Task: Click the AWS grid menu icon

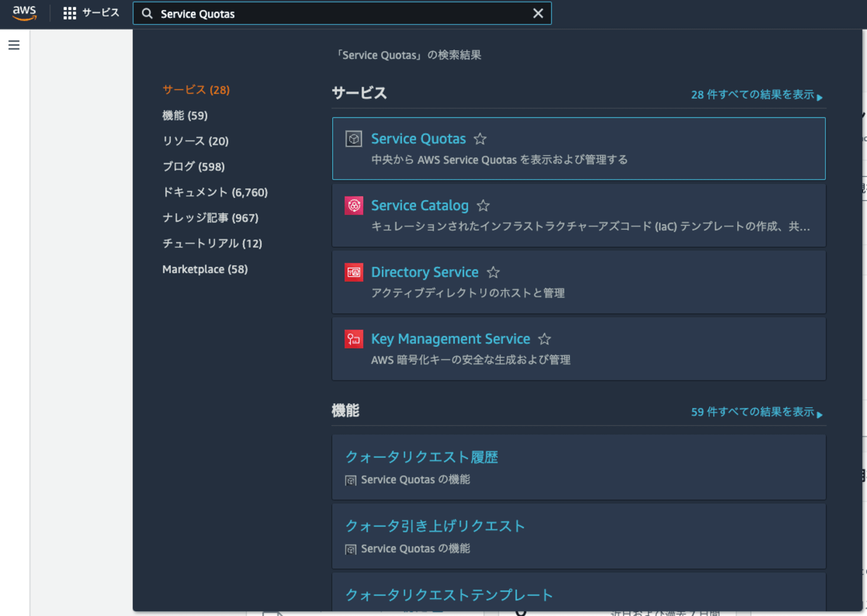Action: 70,13
